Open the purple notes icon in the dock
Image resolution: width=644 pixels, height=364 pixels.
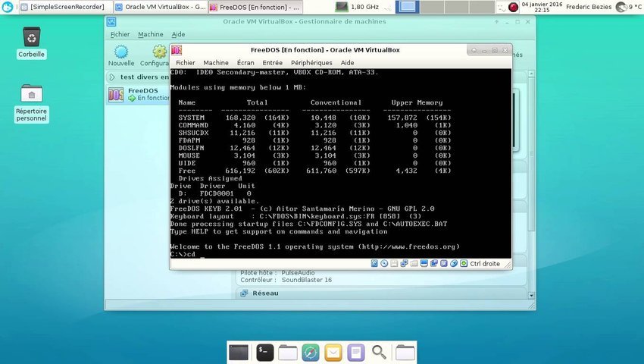click(x=356, y=353)
